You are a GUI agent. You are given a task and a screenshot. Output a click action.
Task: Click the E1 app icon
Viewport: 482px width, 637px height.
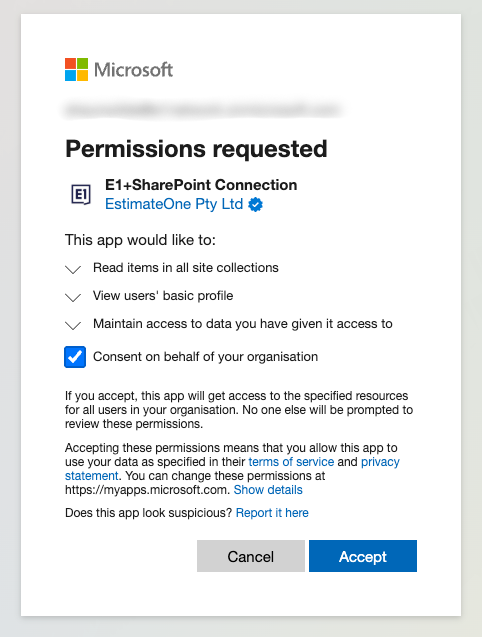(81, 195)
